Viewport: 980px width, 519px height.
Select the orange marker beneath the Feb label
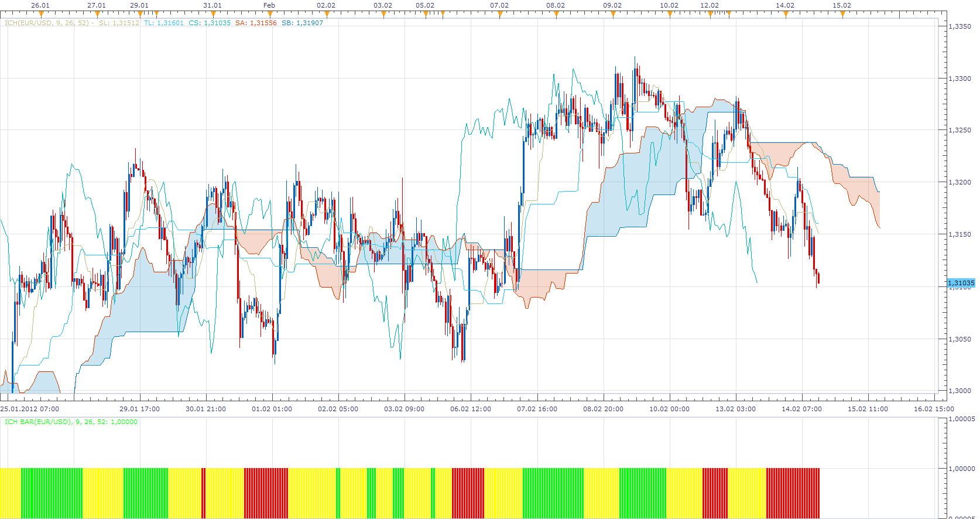[269, 13]
